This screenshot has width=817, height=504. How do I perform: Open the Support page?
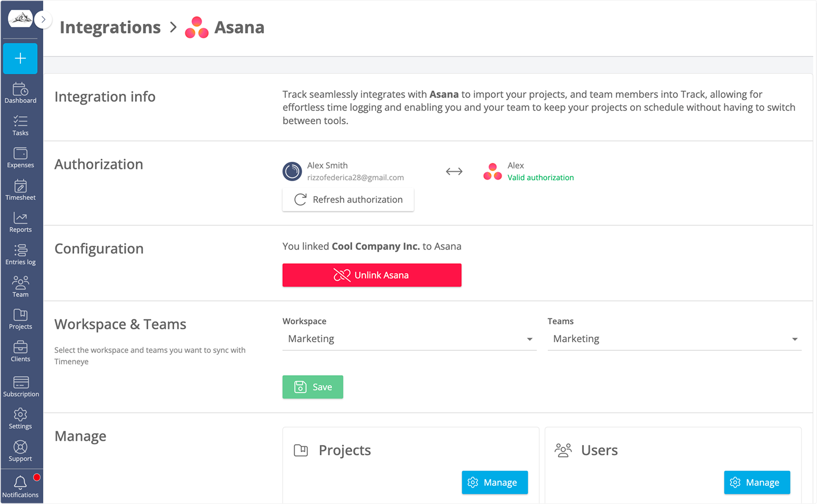click(20, 452)
